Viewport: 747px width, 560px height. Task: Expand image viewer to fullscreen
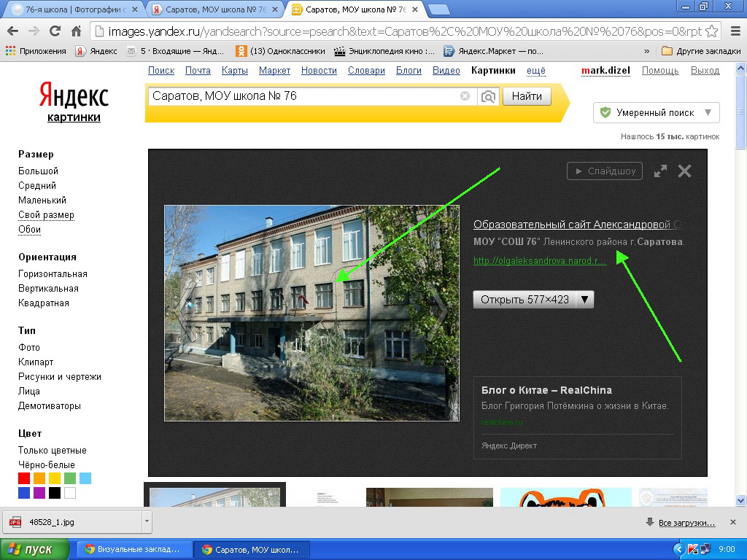(660, 171)
